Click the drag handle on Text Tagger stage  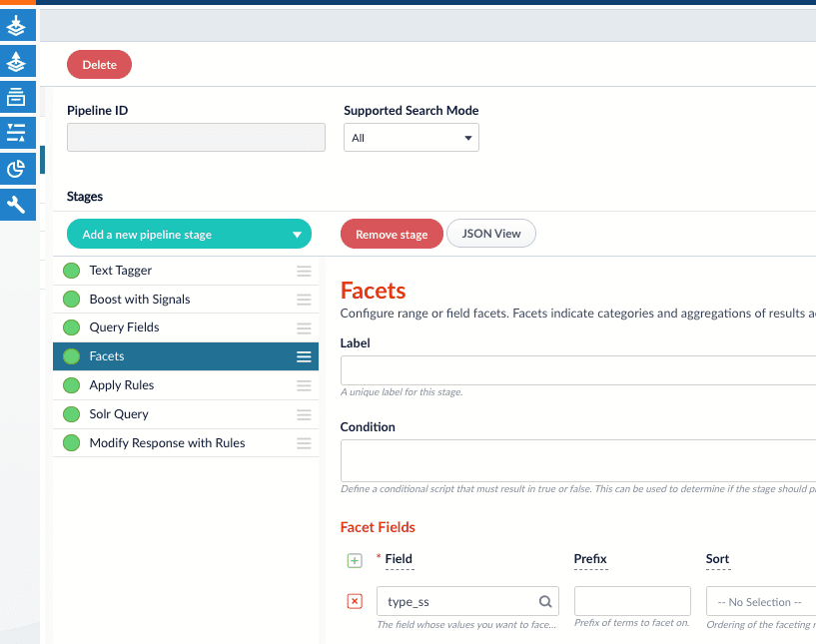coord(304,271)
